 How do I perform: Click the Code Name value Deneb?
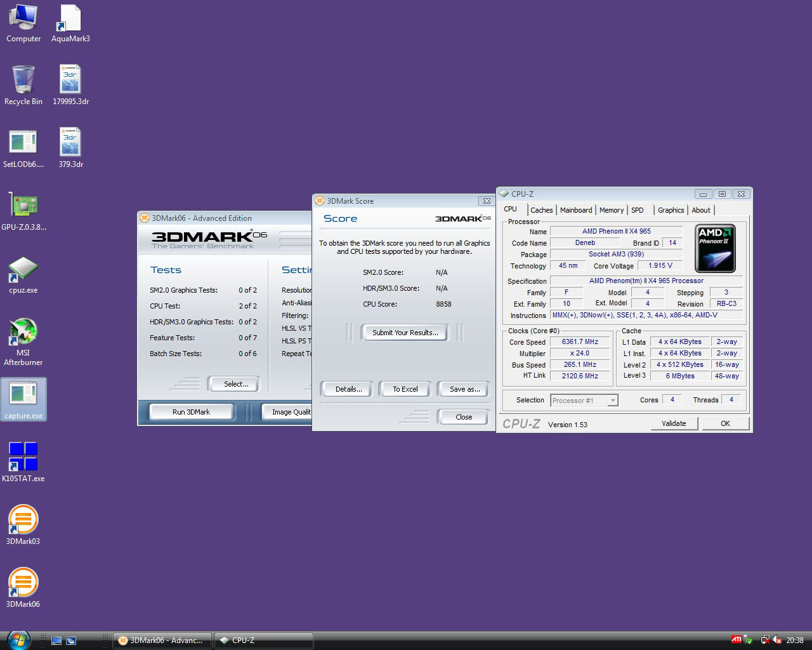[585, 242]
